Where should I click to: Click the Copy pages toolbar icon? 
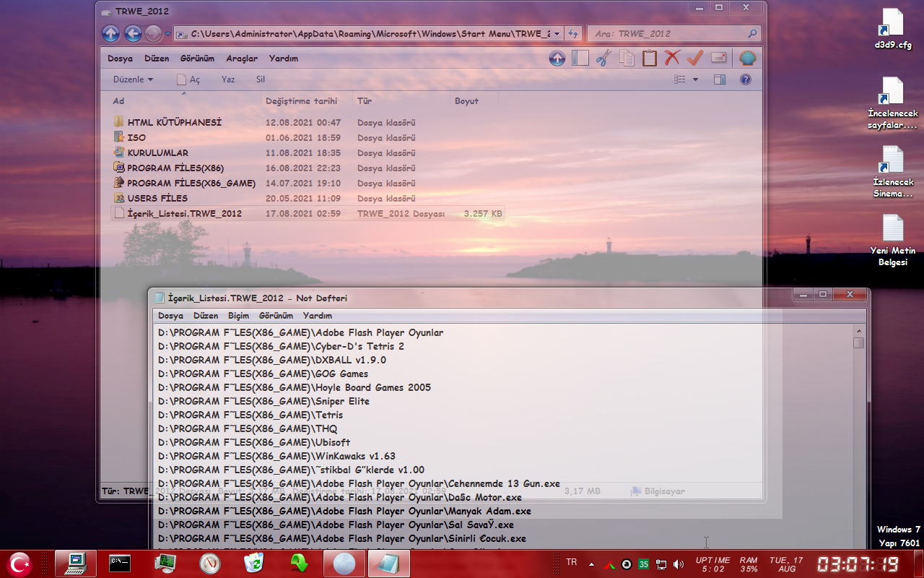pyautogui.click(x=627, y=59)
